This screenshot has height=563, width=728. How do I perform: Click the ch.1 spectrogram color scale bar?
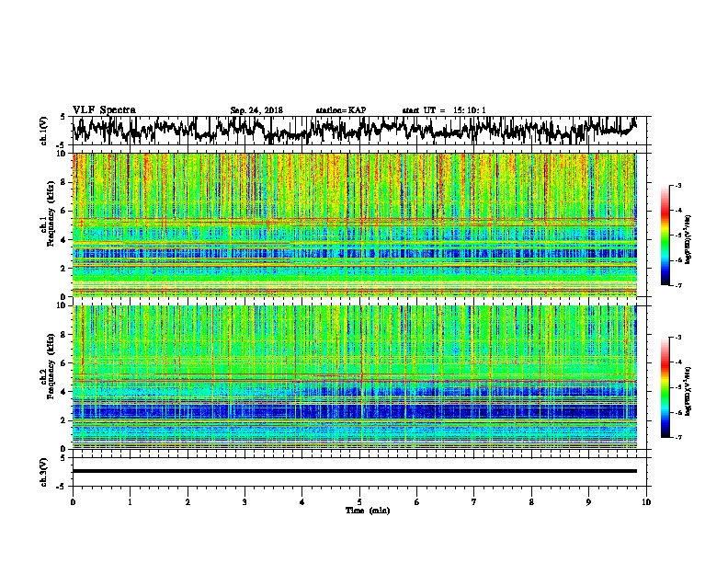(x=665, y=236)
